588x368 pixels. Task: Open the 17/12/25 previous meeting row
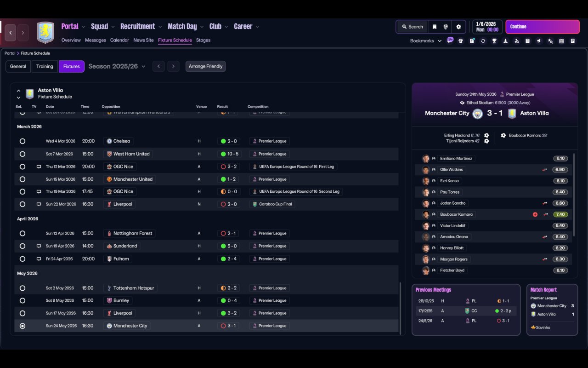click(x=466, y=311)
